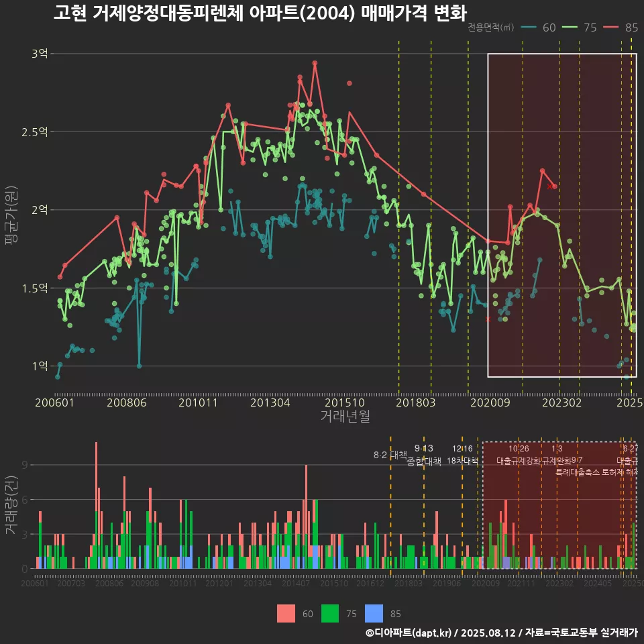Click '202302' on the price chart x-axis
Viewport: 644px width, 644px height.
562,402
